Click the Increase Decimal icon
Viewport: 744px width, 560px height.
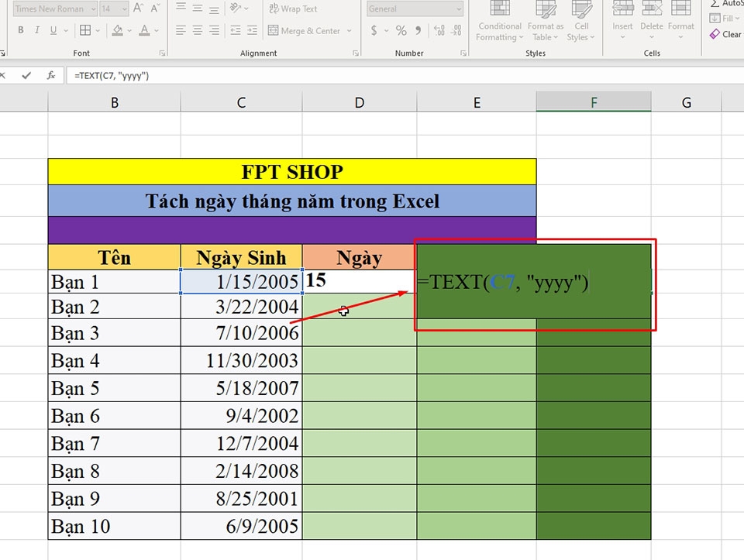439,30
